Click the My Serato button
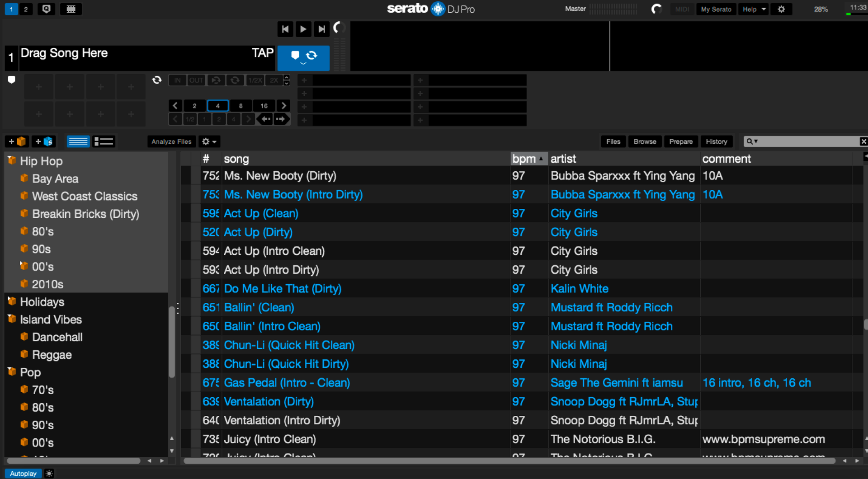This screenshot has width=868, height=479. coord(716,9)
